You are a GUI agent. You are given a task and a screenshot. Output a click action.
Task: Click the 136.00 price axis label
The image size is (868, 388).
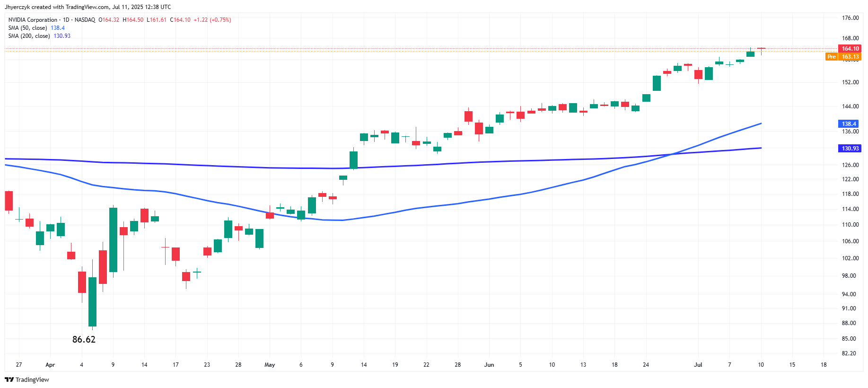click(x=850, y=132)
